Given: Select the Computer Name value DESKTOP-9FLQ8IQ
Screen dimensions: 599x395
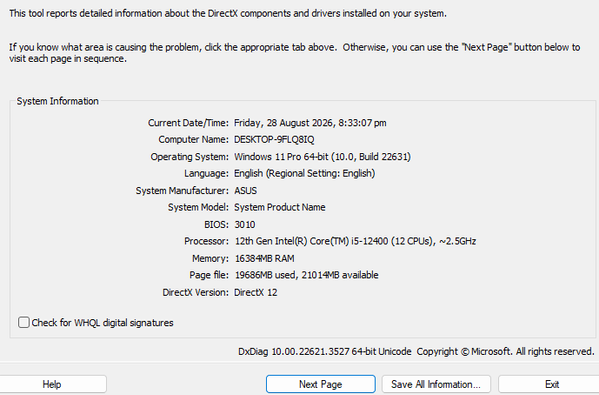Looking at the screenshot, I should (x=274, y=139).
